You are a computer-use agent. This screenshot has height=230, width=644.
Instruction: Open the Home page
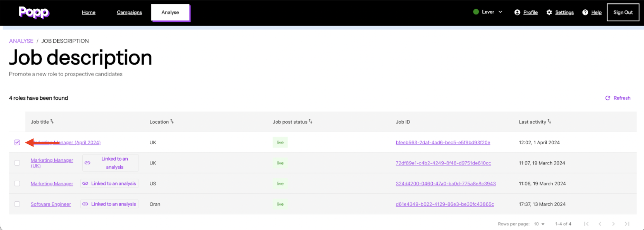[x=89, y=12]
